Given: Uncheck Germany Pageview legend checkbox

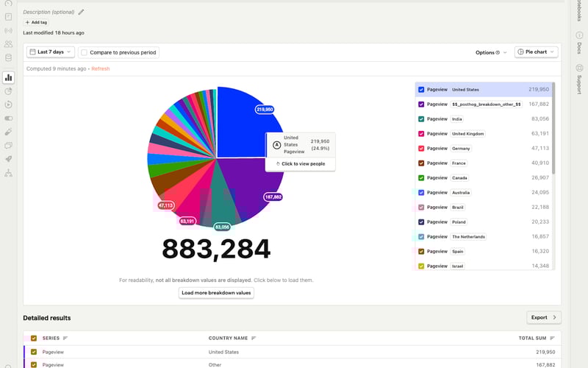Looking at the screenshot, I should coord(421,149).
